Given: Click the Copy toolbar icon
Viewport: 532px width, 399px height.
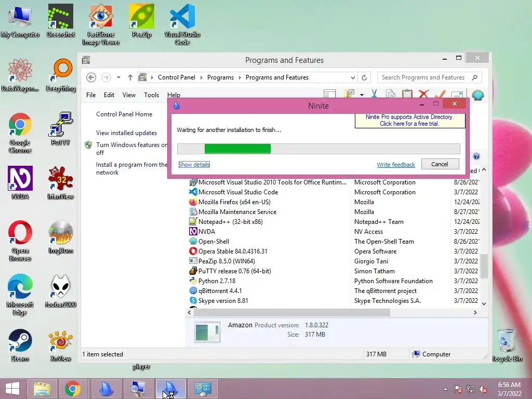Looking at the screenshot, I should click(391, 94).
